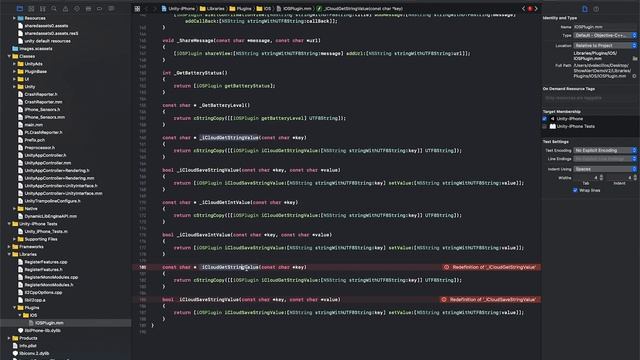
Task: Open the related items grid icon
Action: click(x=137, y=9)
